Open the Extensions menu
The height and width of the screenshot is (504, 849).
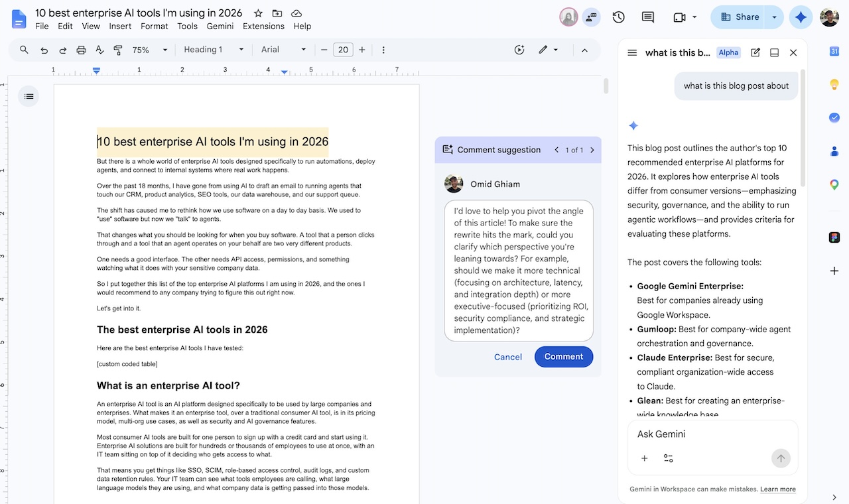[263, 26]
